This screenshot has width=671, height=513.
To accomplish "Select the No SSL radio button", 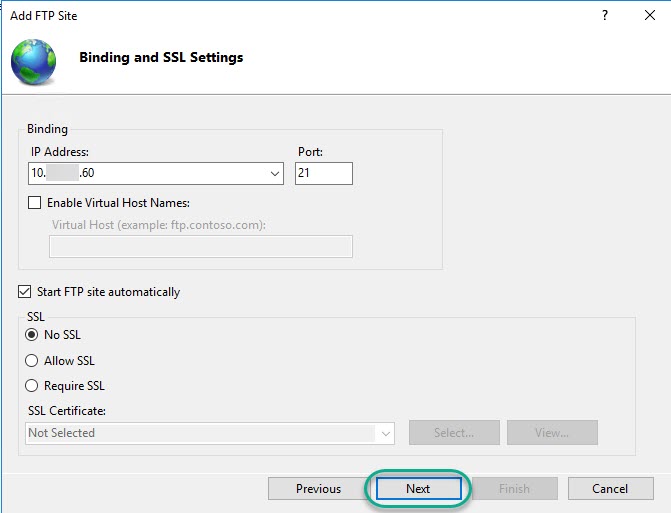I will (x=31, y=335).
